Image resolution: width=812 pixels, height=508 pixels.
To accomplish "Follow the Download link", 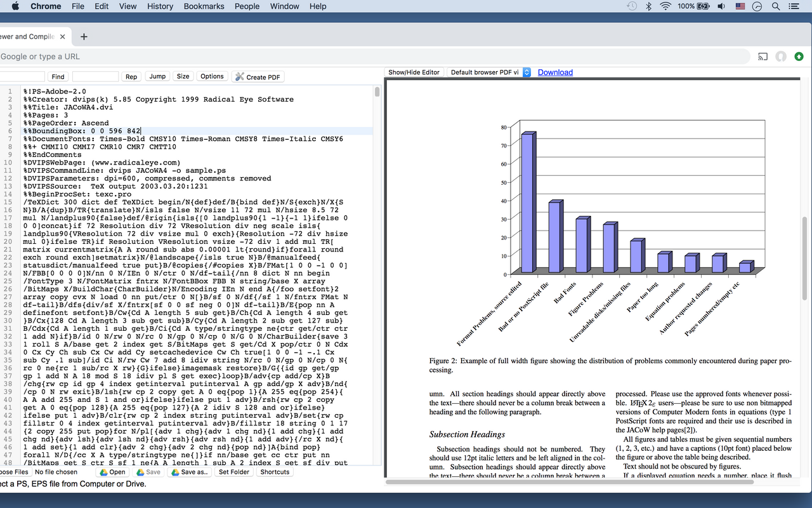I will coord(555,72).
